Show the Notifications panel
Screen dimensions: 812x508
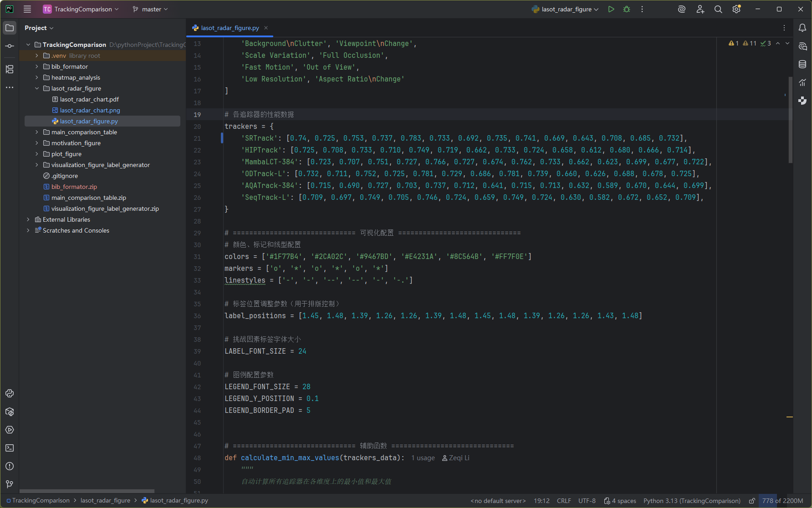[802, 28]
